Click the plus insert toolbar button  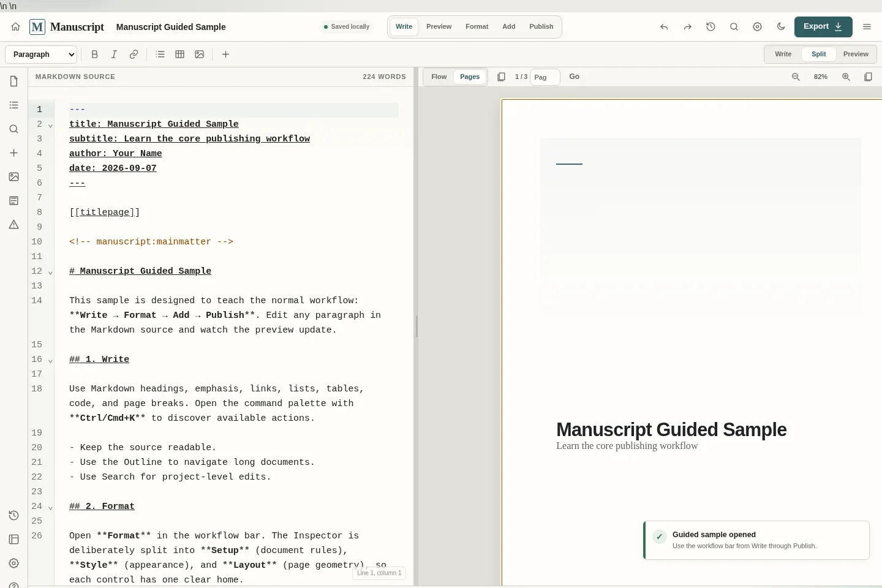[x=225, y=55]
